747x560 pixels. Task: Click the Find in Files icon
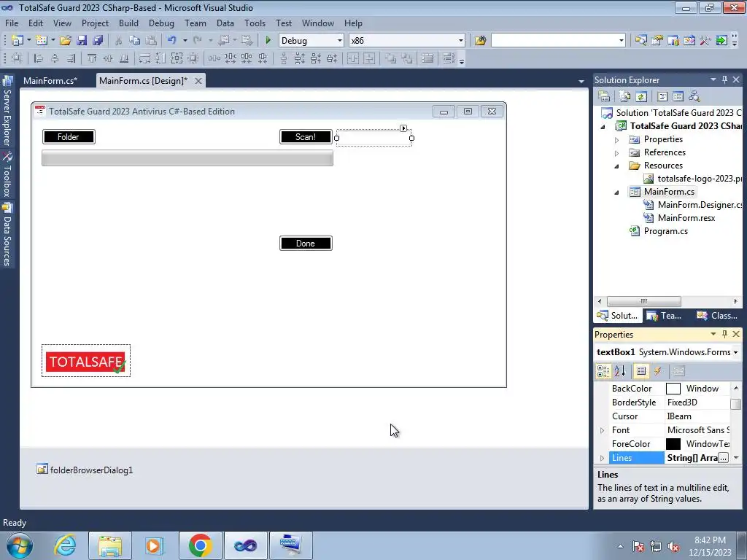click(x=480, y=41)
